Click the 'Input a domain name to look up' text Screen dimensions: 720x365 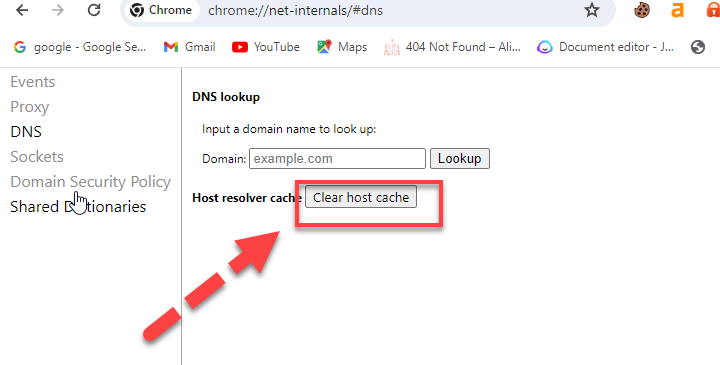pos(289,129)
